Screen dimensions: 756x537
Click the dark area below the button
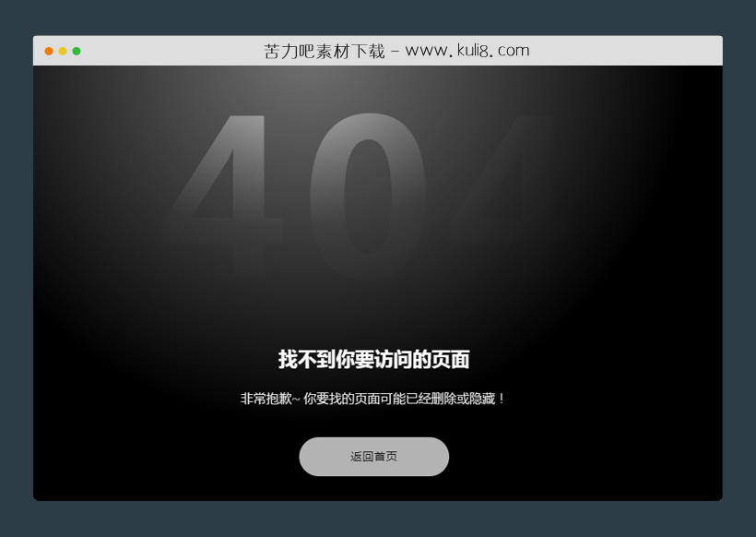(373, 489)
